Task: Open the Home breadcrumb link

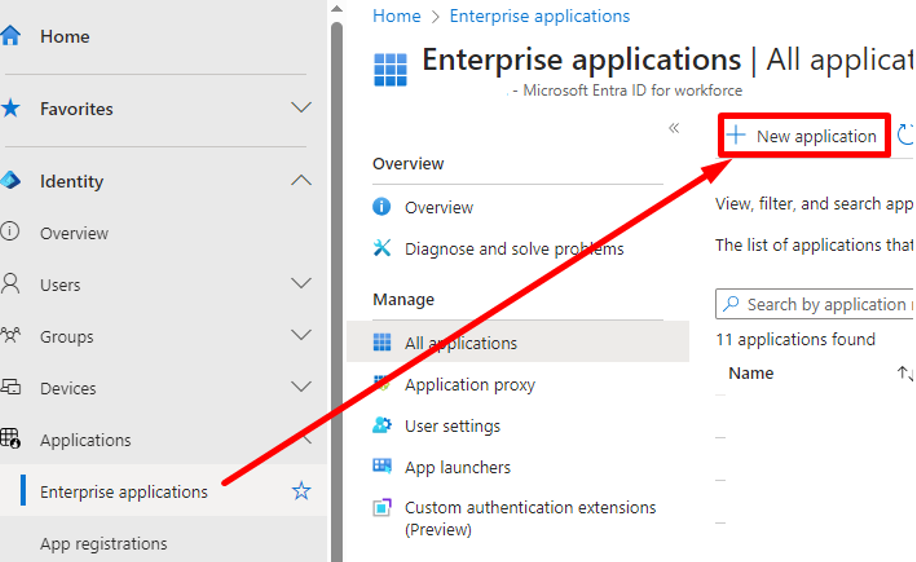Action: coord(396,16)
